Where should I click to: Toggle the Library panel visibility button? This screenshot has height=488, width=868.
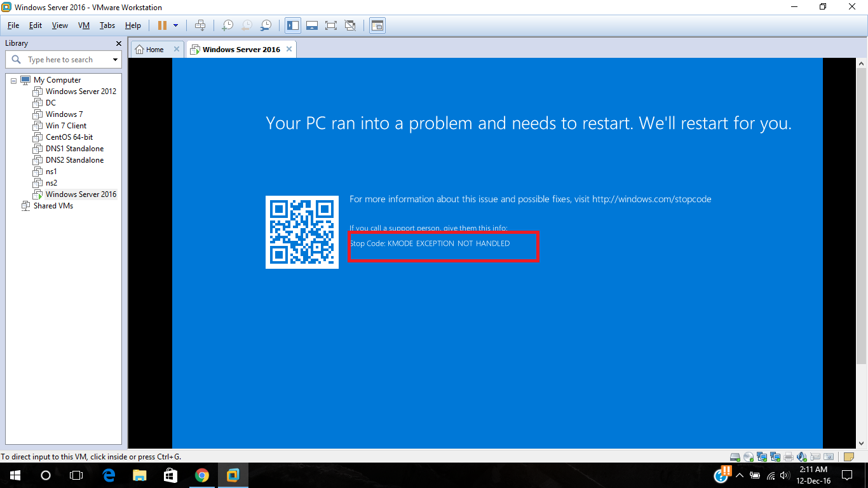(x=293, y=25)
